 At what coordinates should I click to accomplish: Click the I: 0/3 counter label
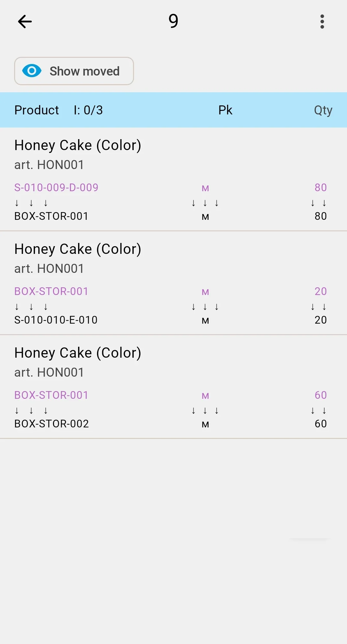coord(88,110)
